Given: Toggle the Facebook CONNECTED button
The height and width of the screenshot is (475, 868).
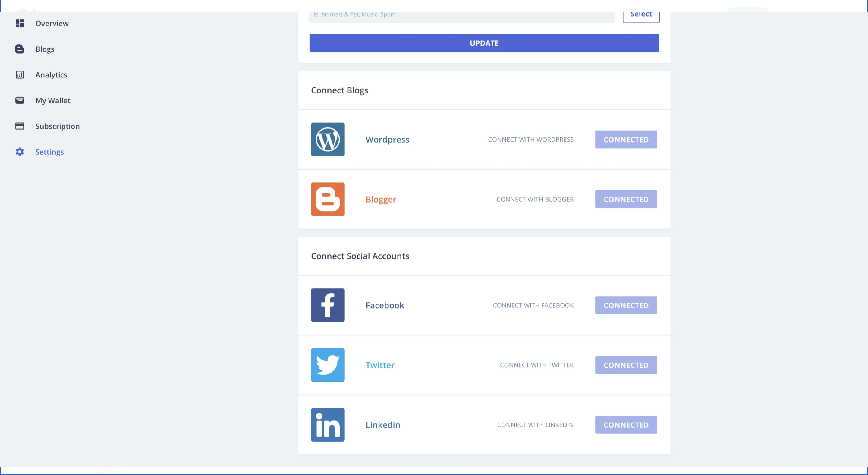Looking at the screenshot, I should pyautogui.click(x=626, y=305).
